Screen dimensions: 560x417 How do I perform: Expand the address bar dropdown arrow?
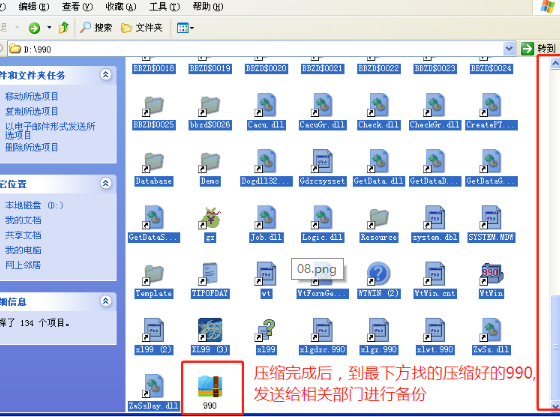pyautogui.click(x=509, y=48)
